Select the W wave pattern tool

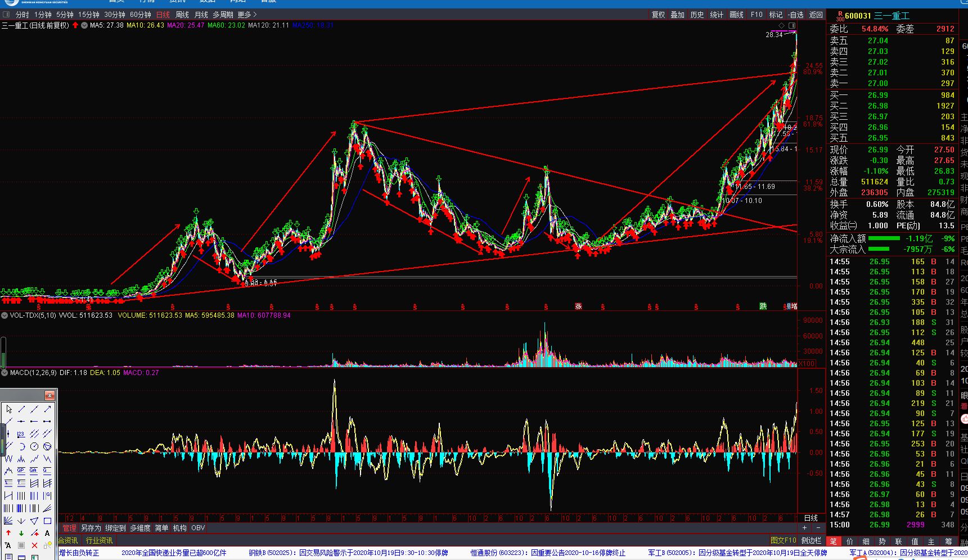pyautogui.click(x=8, y=459)
